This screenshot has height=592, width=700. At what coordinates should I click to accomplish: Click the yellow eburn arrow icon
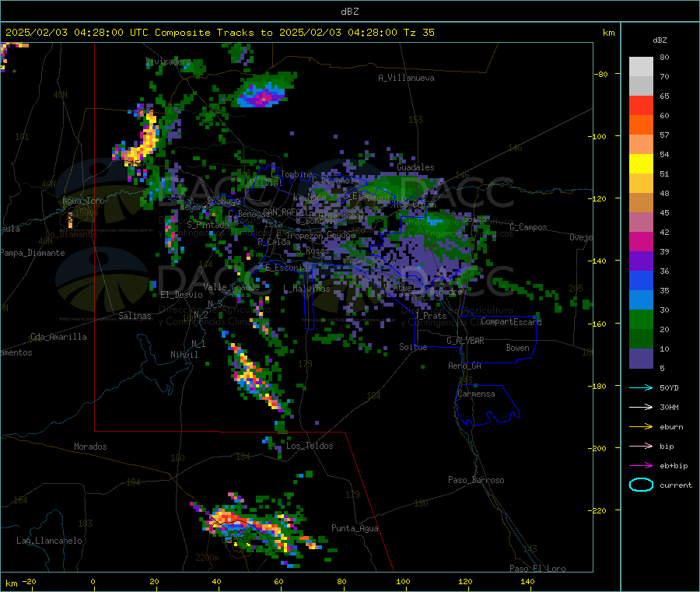point(641,426)
